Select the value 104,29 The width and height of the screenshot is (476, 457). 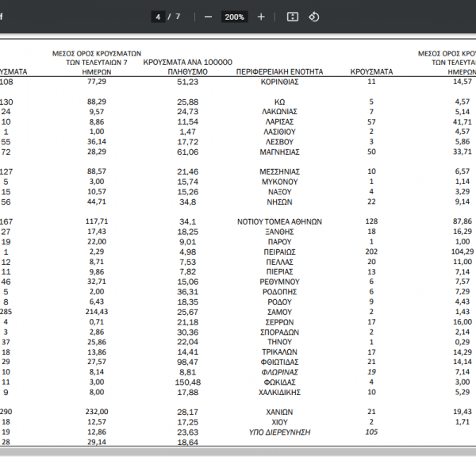click(463, 252)
